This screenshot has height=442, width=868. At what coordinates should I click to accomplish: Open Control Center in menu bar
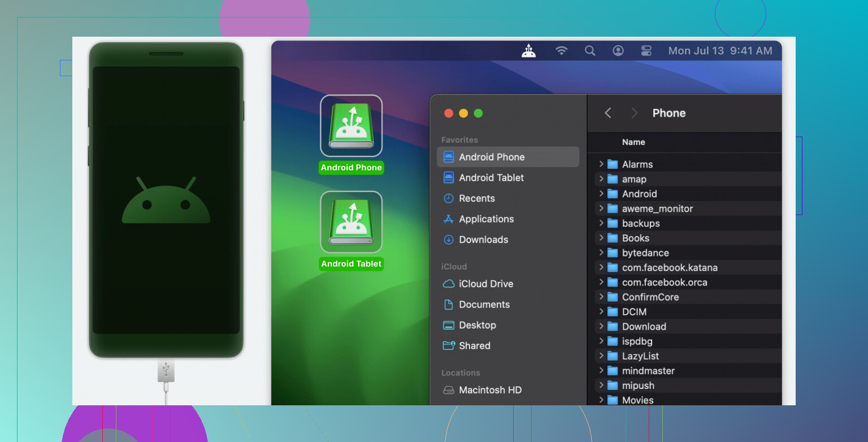click(646, 51)
